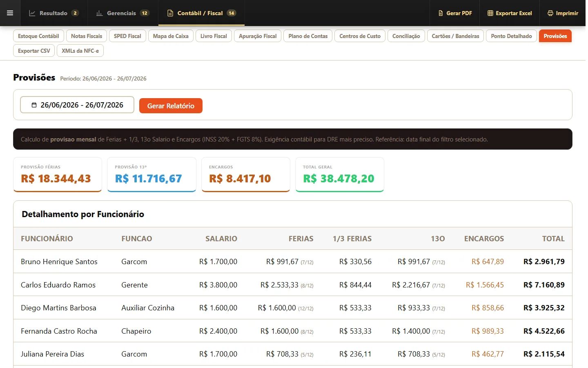The image size is (588, 368).
Task: Click the Gerar PDF button
Action: (455, 13)
